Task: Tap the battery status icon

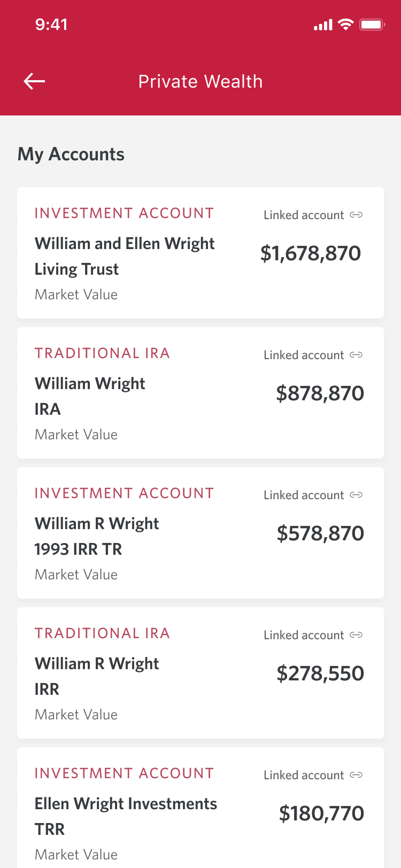Action: (372, 25)
